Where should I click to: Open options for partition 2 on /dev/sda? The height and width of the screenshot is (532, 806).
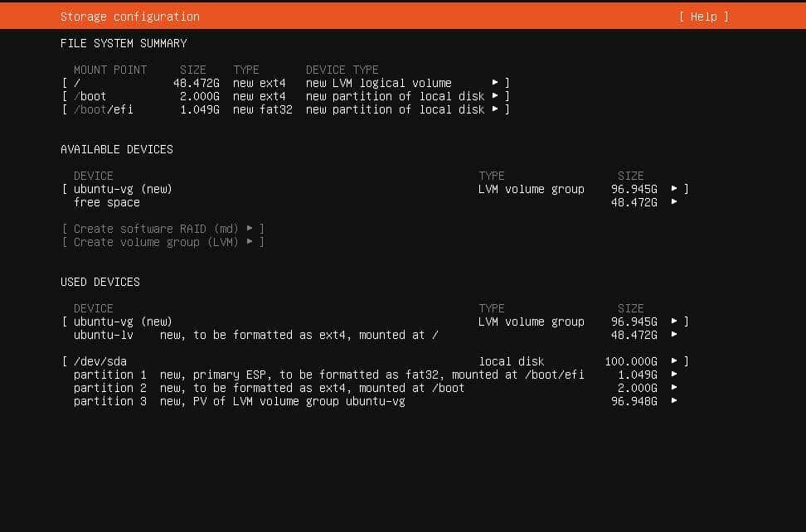(675, 388)
